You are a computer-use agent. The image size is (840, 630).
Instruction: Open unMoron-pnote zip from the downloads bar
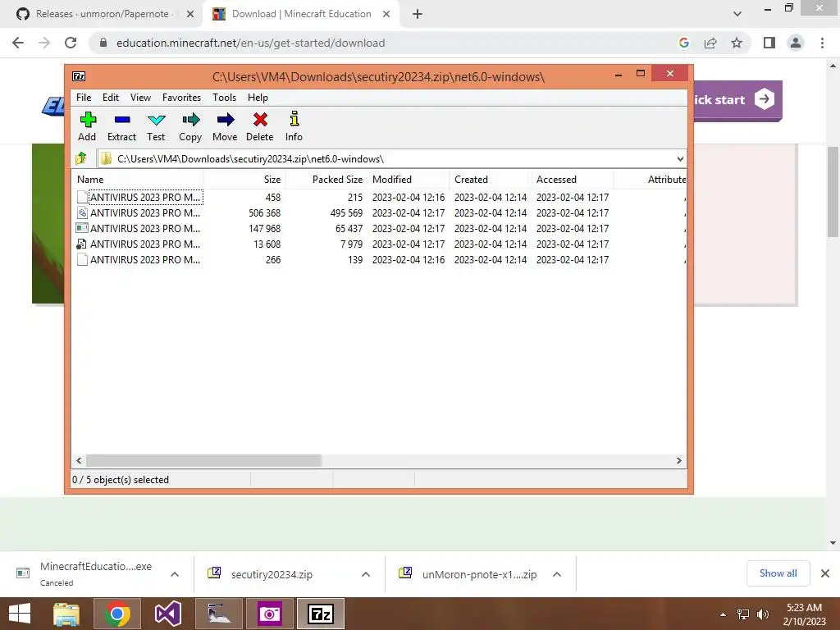point(479,574)
